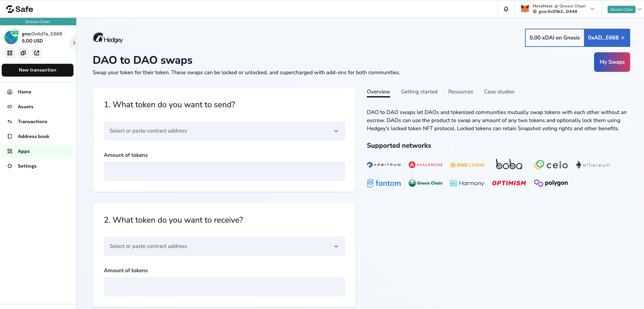Expand the Safe account list arrow

coord(74,43)
